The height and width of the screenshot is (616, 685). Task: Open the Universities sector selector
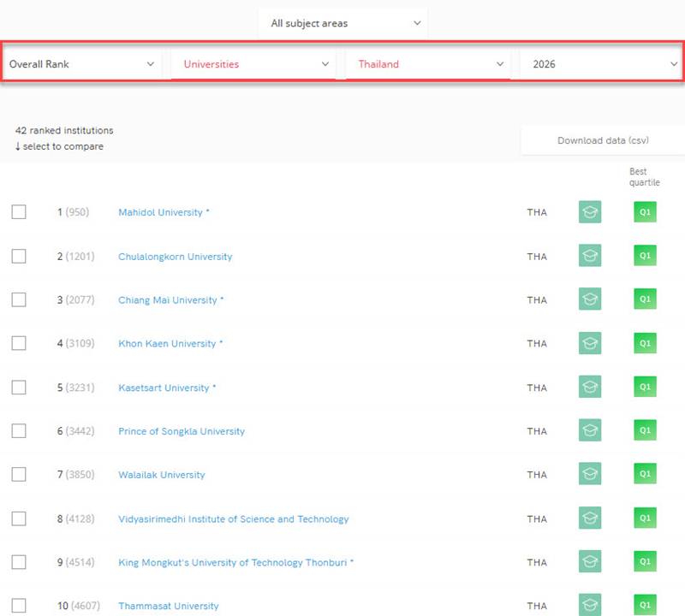tap(254, 64)
